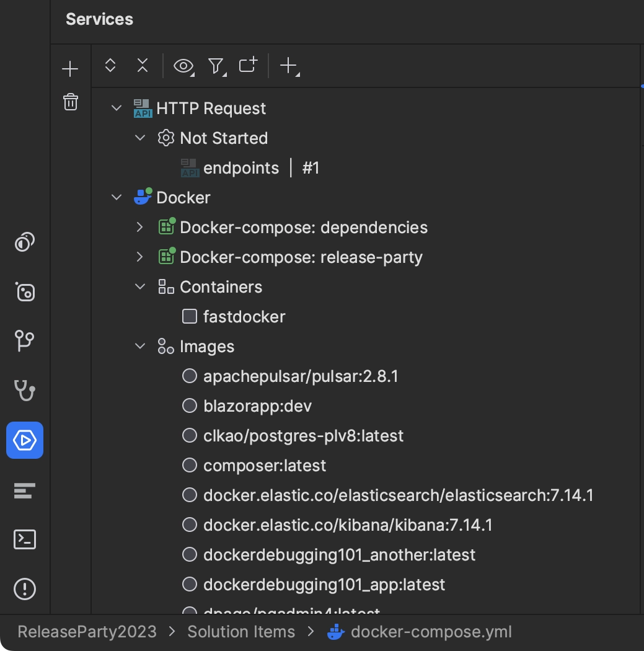Click Collapse All icon in toolbar

143,65
